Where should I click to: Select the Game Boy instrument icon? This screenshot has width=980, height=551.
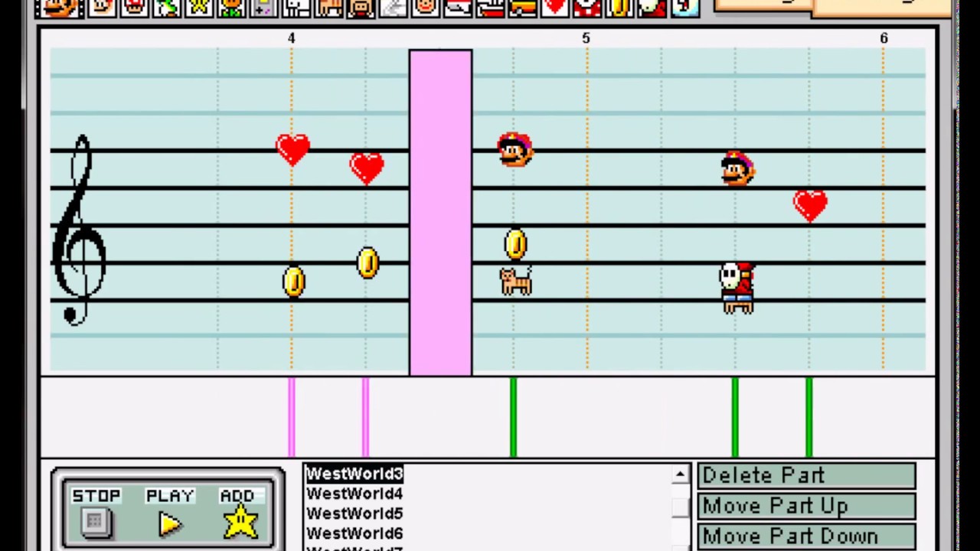(263, 8)
